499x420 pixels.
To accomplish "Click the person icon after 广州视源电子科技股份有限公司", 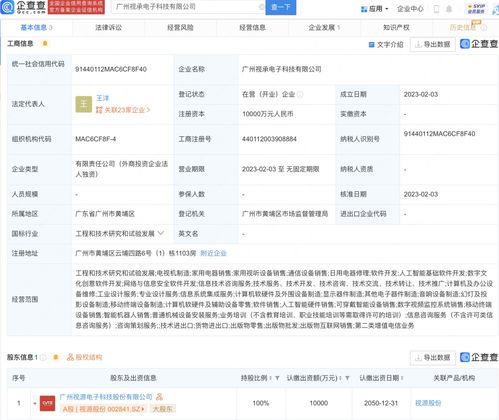I will click(159, 397).
